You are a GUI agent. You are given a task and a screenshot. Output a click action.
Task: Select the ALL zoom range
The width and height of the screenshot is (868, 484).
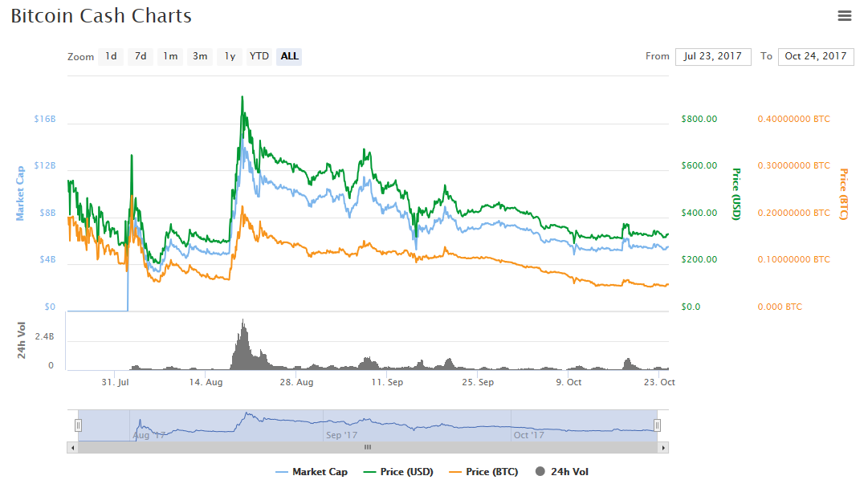click(289, 56)
